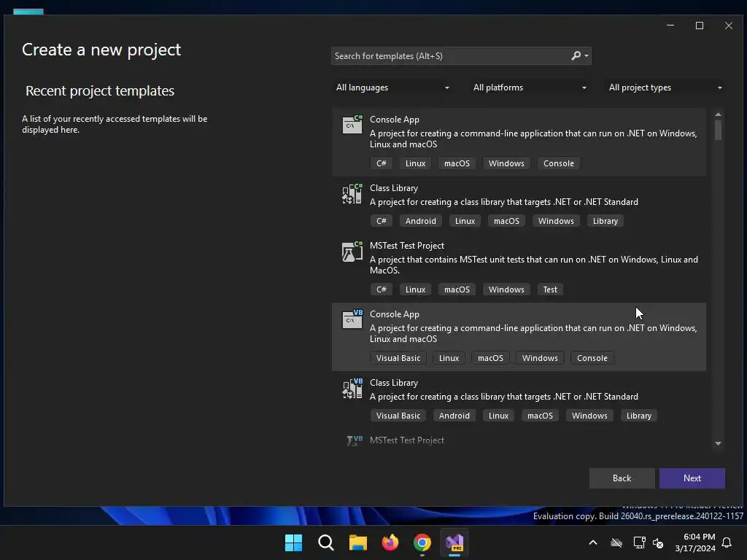The height and width of the screenshot is (560, 747).
Task: Click the Android tag under the VB Class Library
Action: click(x=454, y=416)
